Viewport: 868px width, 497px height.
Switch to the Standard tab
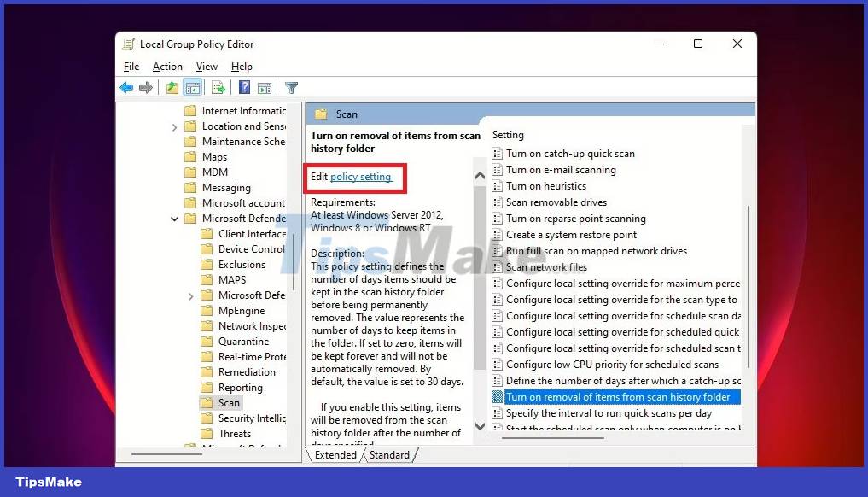pos(390,454)
